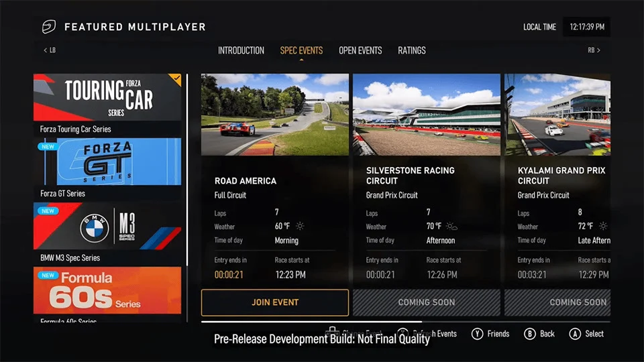This screenshot has width=644, height=362.
Task: Click the A button Select icon
Action: (575, 334)
